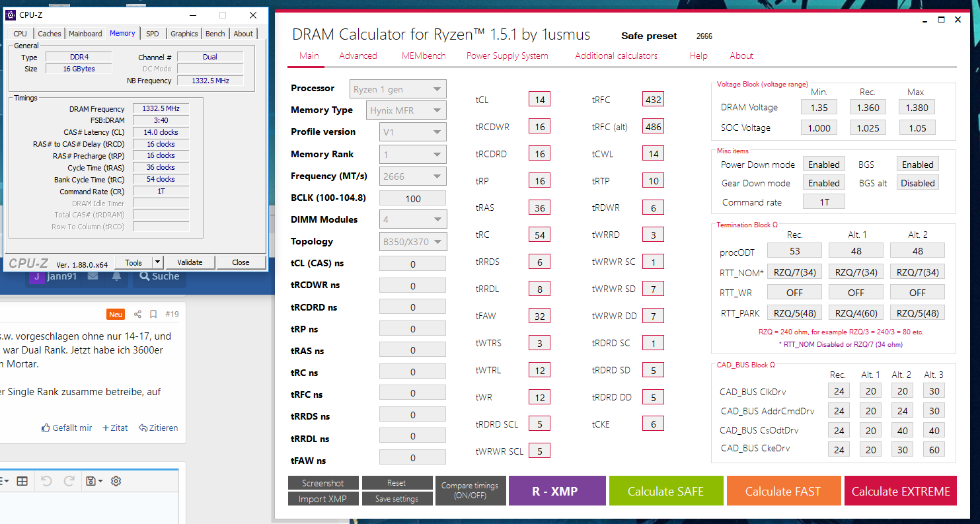Viewport: 980px width, 524px height.
Task: Click the tRFC value box showing 432
Action: pos(653,100)
